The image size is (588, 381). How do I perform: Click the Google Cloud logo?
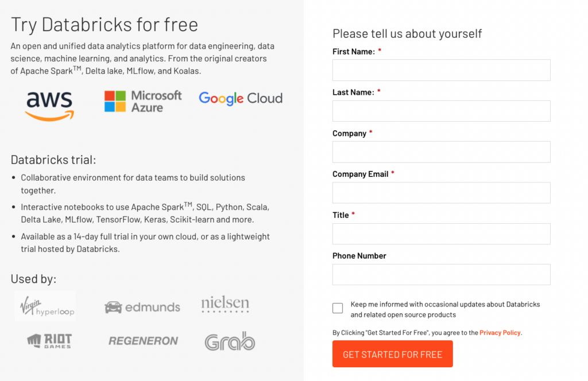(x=241, y=98)
